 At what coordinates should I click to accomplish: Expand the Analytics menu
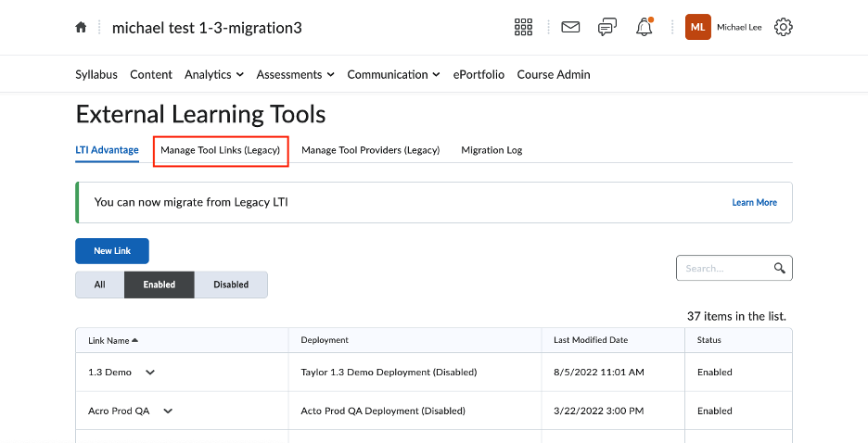click(214, 75)
